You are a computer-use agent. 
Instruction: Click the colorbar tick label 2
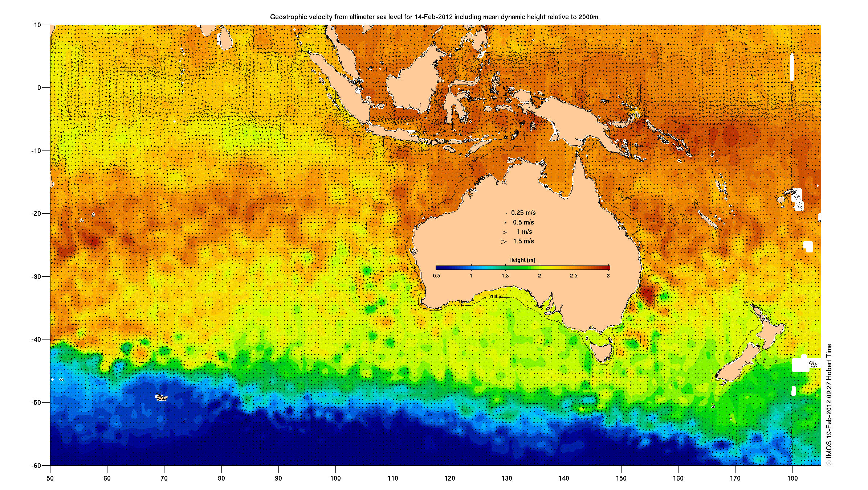(539, 276)
